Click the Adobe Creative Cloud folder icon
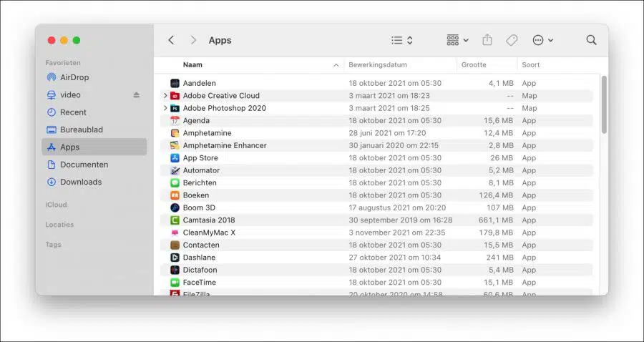 (x=175, y=96)
